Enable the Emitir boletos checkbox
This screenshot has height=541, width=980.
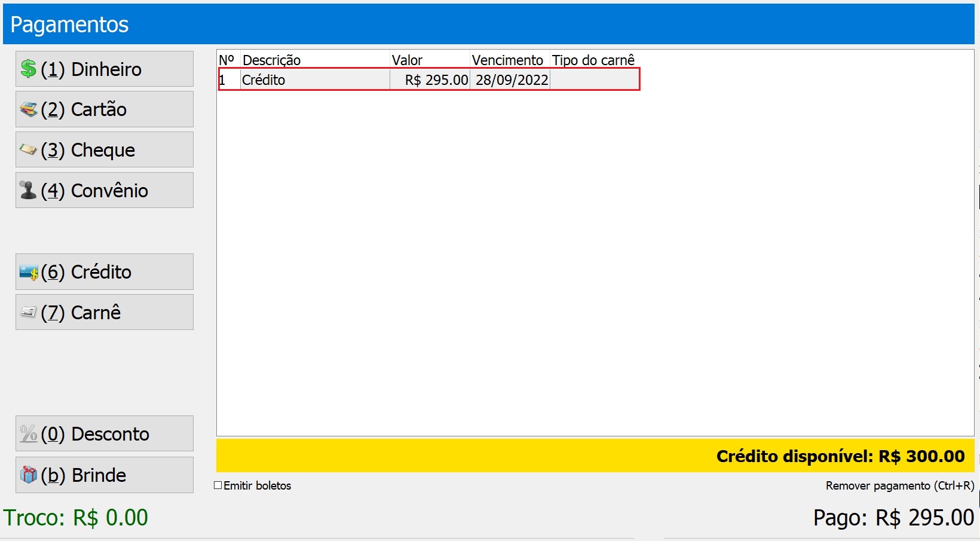point(218,485)
